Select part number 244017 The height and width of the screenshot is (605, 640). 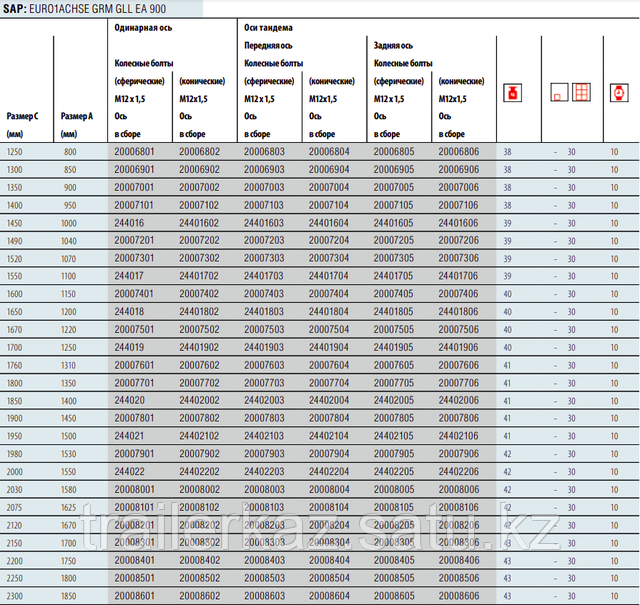(x=129, y=276)
